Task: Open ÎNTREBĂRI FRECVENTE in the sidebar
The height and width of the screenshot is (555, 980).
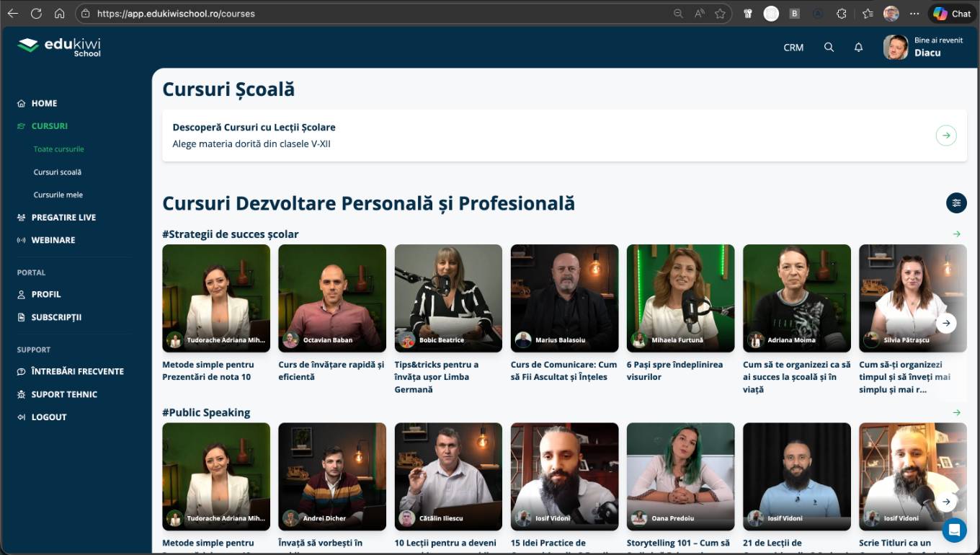Action: point(77,371)
